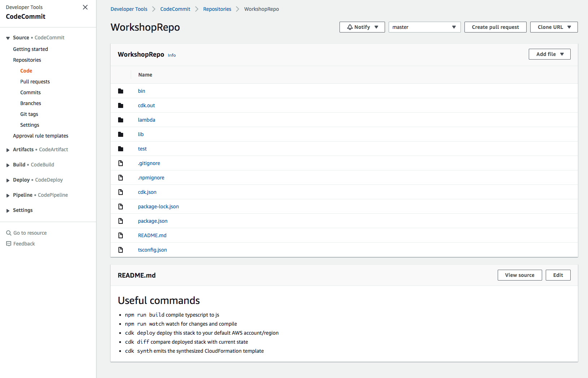Click the folder icon next to lambda
Viewport: 588px width, 378px height.
(x=121, y=120)
